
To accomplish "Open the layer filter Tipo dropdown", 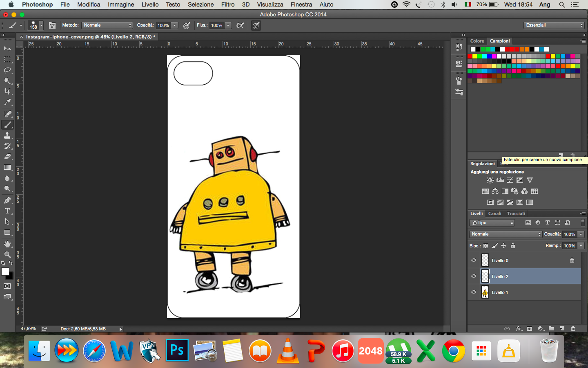I will 492,223.
